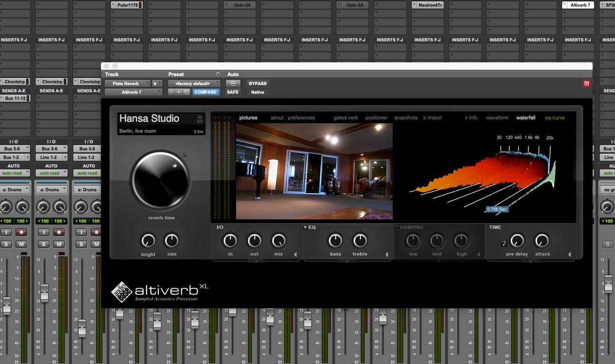615x364 pixels.
Task: Click the damping low knob
Action: (x=413, y=241)
